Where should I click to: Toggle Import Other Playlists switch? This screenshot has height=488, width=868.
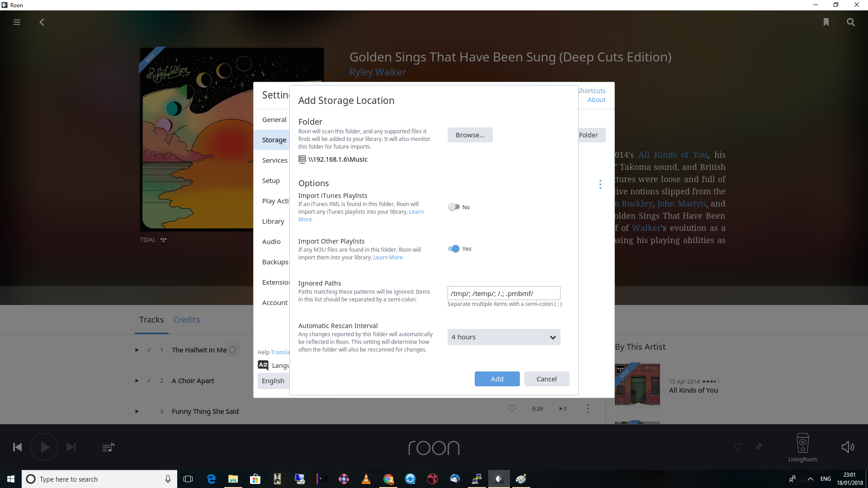click(454, 249)
